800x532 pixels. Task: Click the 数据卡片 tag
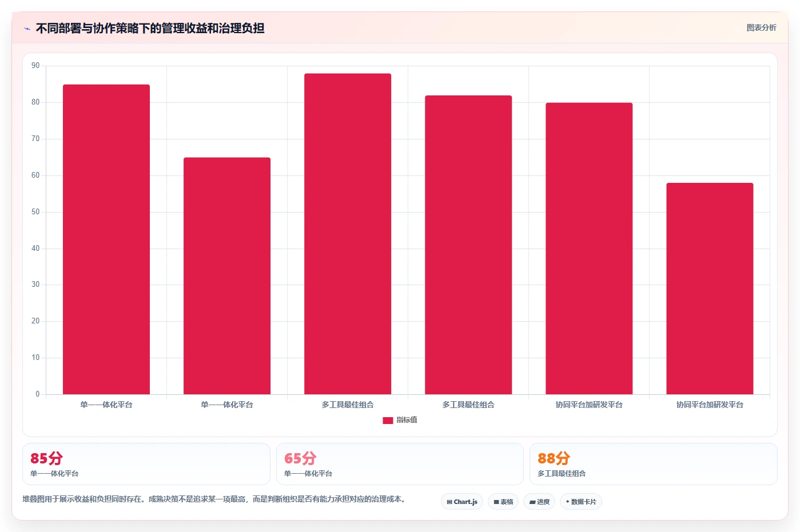[x=581, y=502]
